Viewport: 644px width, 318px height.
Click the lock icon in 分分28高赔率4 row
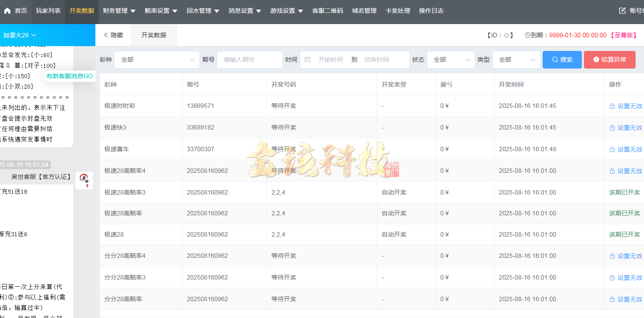[x=612, y=256]
